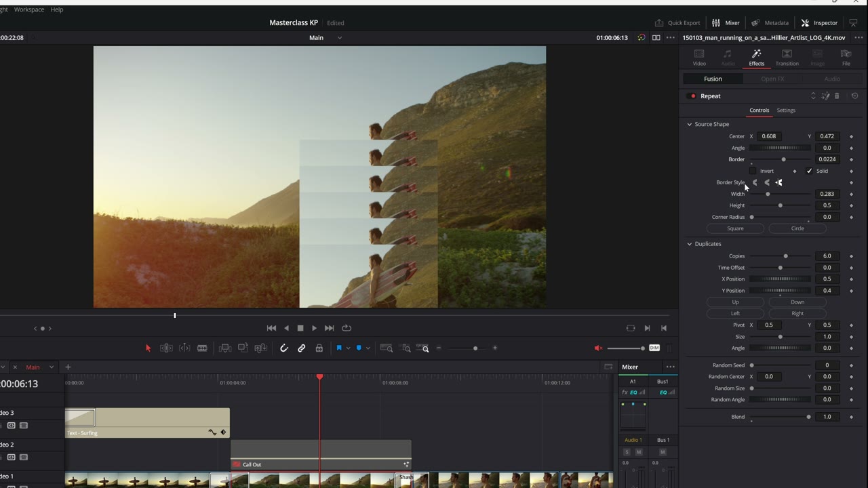868x488 pixels.
Task: Collapse the Duplicates section
Action: point(690,244)
